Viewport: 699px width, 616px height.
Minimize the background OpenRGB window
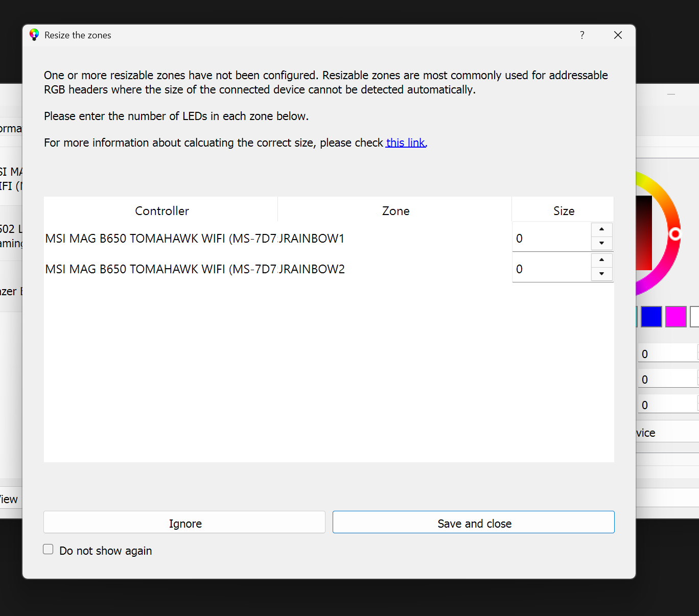pyautogui.click(x=671, y=94)
